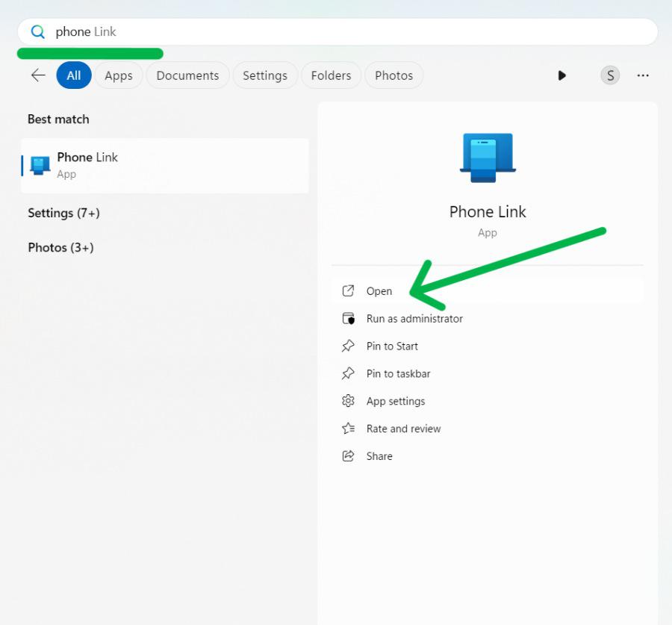Click the user account avatar
The height and width of the screenshot is (625, 672).
point(610,75)
